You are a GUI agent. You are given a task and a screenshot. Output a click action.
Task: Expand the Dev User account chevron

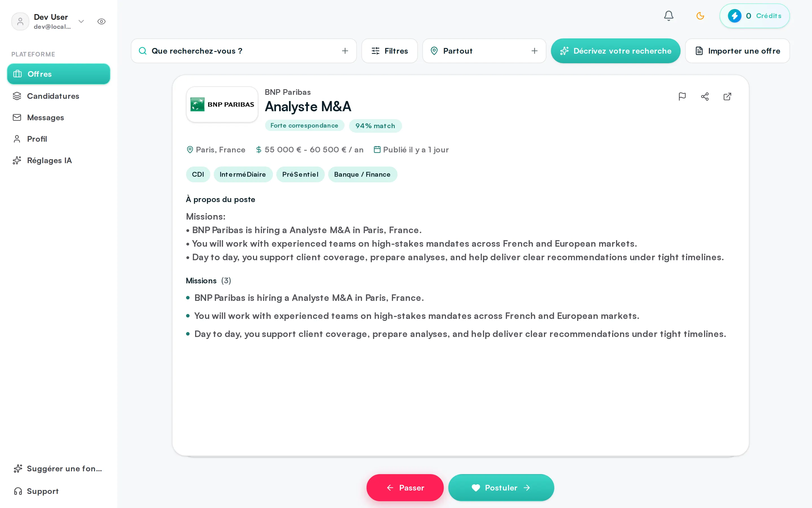coord(81,21)
